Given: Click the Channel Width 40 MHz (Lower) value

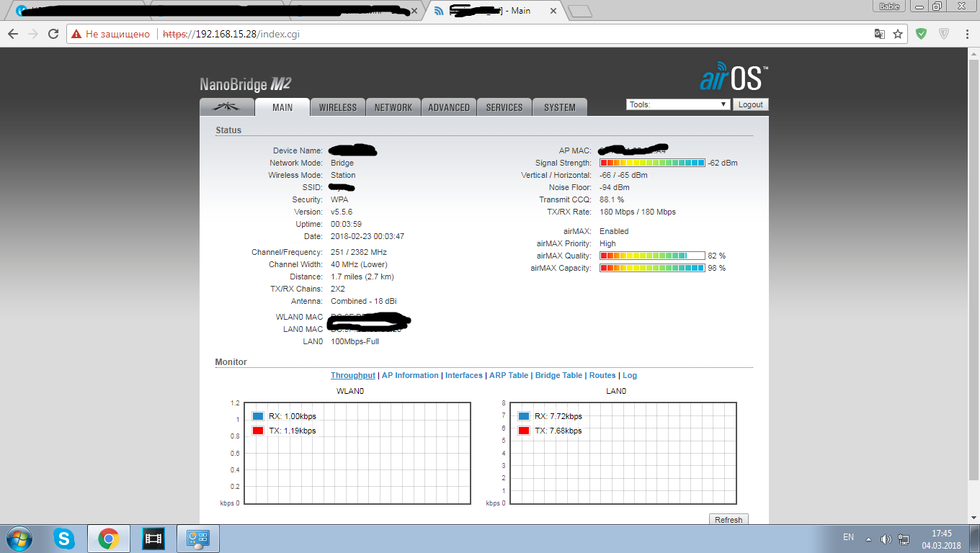Looking at the screenshot, I should point(359,264).
